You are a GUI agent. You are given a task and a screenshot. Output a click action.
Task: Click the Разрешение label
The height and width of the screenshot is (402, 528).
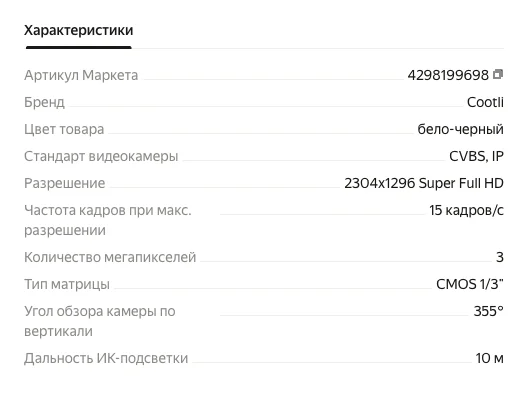[x=65, y=183]
